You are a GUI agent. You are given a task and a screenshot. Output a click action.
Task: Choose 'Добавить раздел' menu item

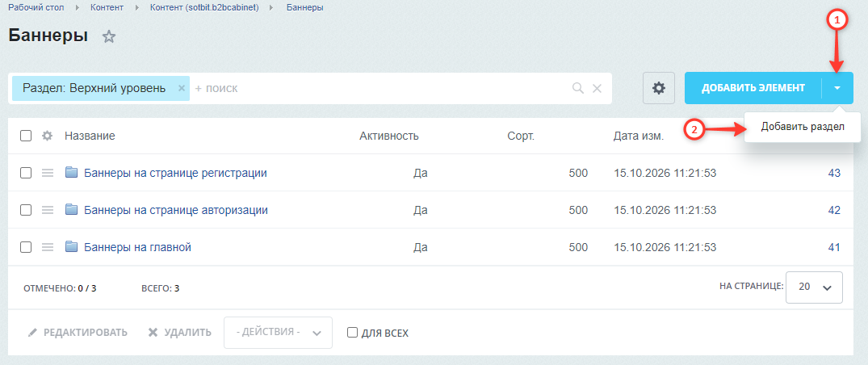(802, 127)
